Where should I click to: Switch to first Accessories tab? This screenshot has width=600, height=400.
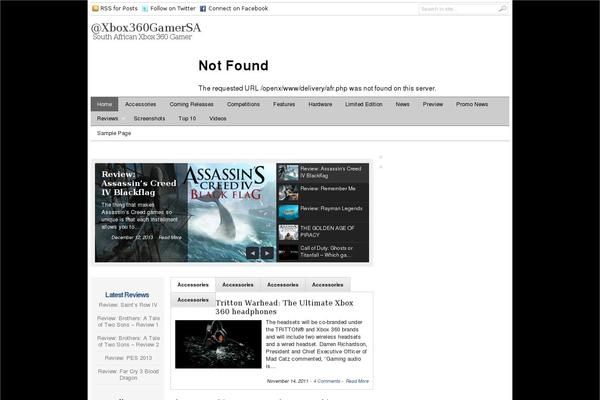[x=193, y=285]
